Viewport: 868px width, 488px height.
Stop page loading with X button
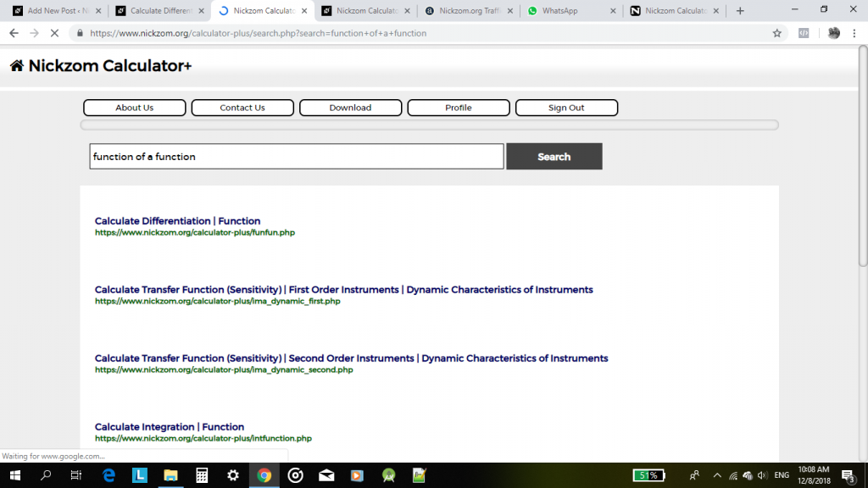pos(54,33)
